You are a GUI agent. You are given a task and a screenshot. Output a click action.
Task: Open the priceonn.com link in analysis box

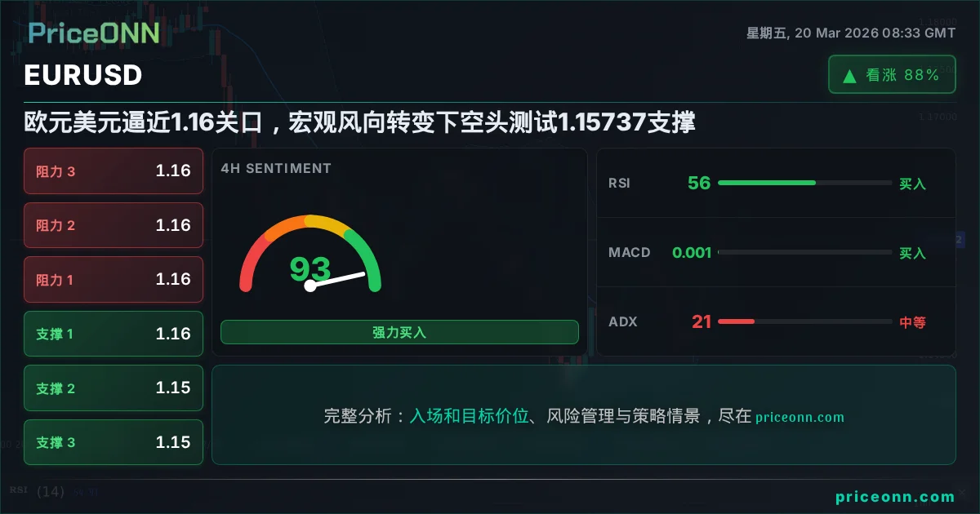coord(800,417)
